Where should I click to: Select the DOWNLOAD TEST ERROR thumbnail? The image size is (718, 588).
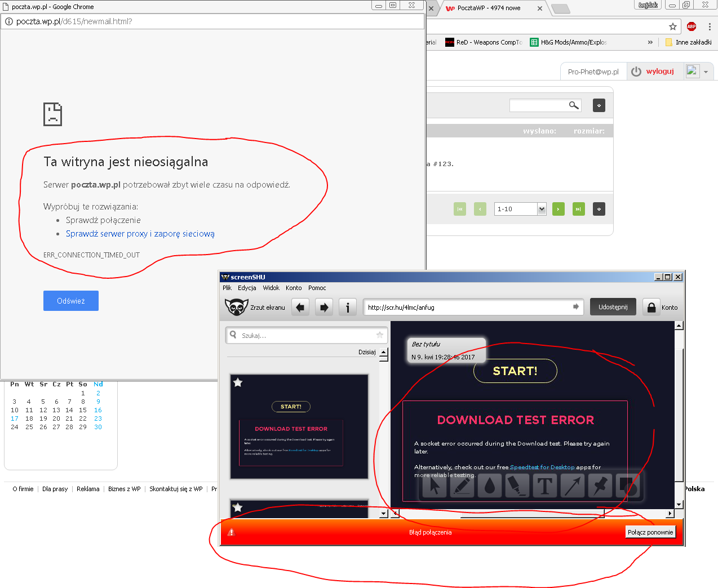(299, 427)
